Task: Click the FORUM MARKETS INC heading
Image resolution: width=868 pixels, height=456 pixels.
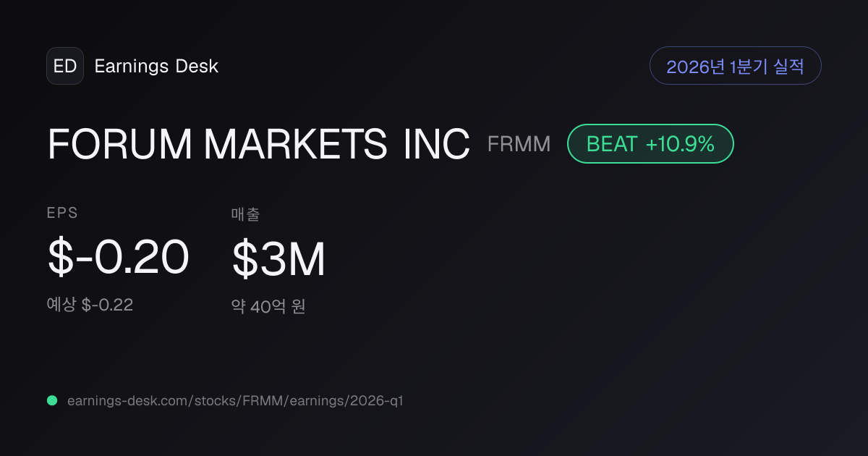Action: (259, 143)
